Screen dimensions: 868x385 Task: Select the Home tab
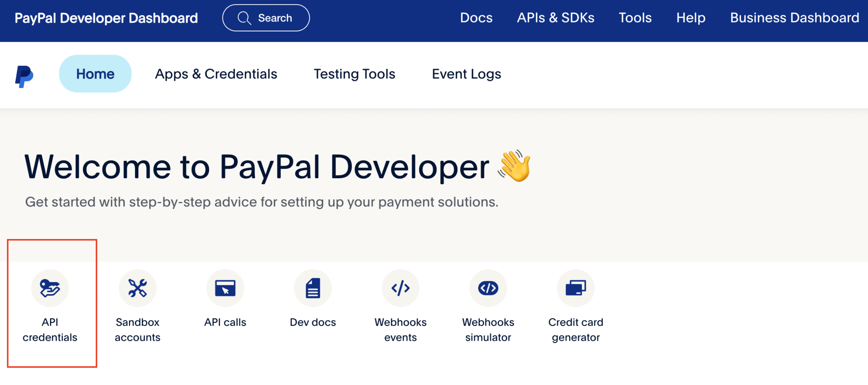[95, 74]
